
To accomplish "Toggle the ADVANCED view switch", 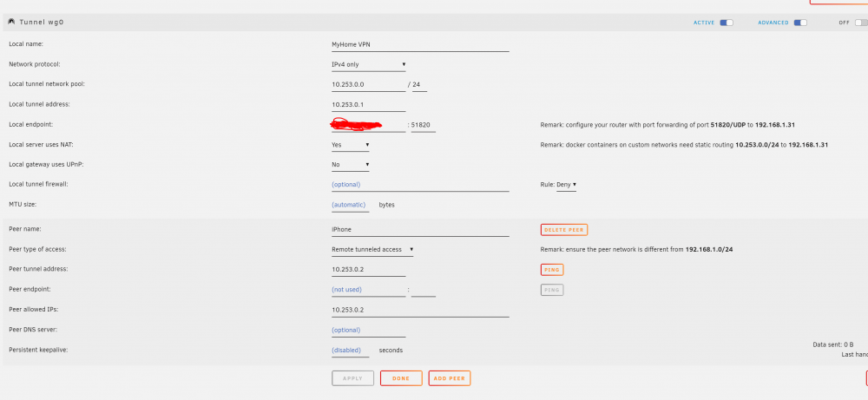I will [x=800, y=23].
